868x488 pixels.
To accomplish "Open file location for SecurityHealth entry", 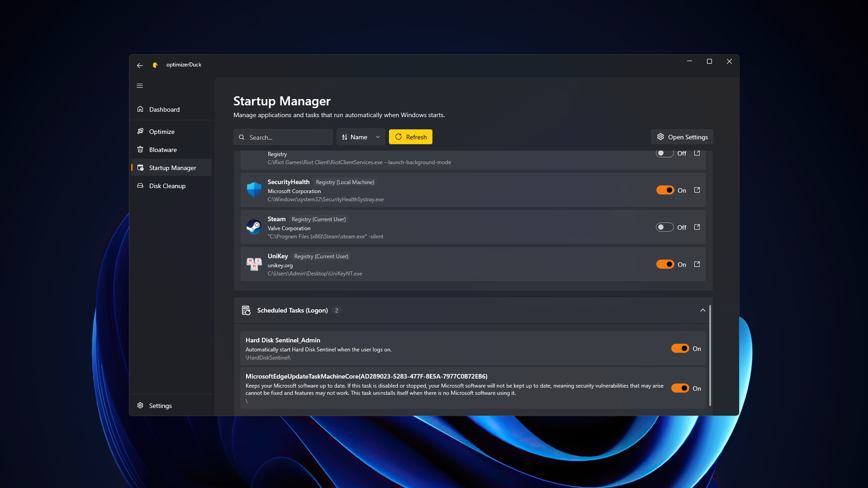I will coord(697,190).
